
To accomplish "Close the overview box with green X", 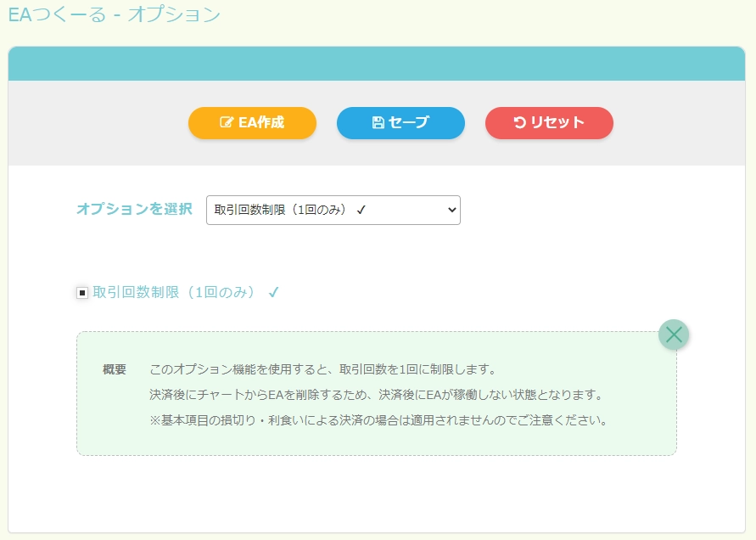I will (674, 335).
